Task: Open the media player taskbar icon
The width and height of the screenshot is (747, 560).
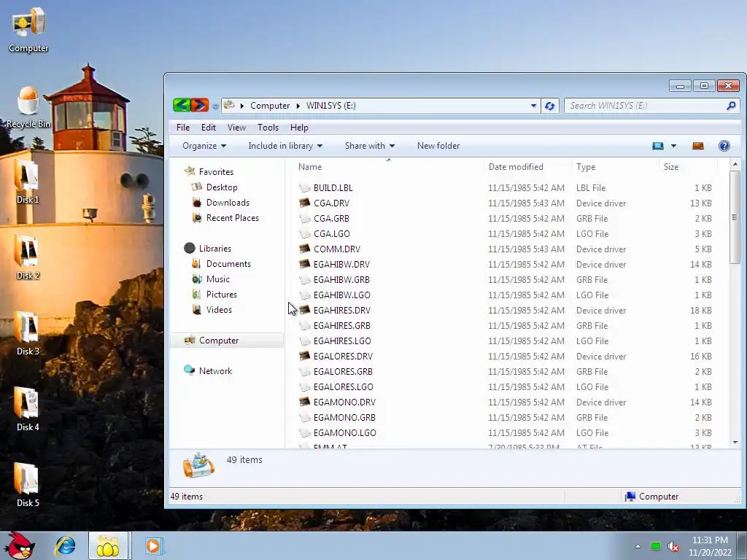Action: (x=154, y=545)
